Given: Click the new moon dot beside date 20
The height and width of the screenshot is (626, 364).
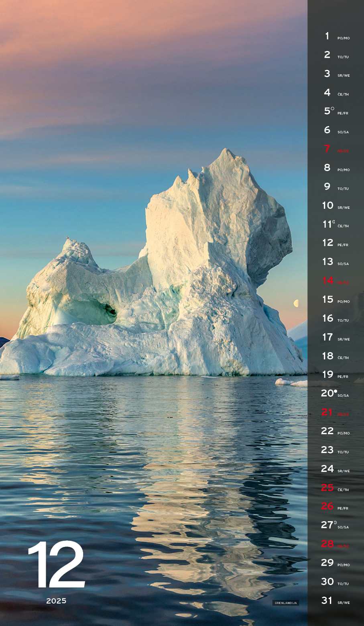Looking at the screenshot, I should click(336, 391).
